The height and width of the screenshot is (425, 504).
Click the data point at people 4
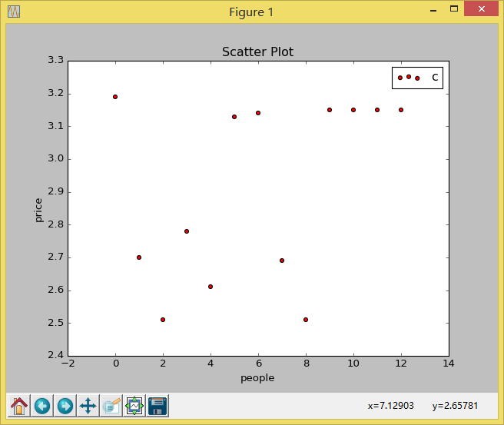pyautogui.click(x=211, y=287)
